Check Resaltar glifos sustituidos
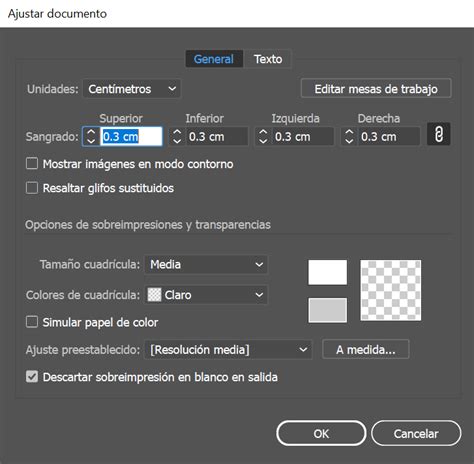 32,188
